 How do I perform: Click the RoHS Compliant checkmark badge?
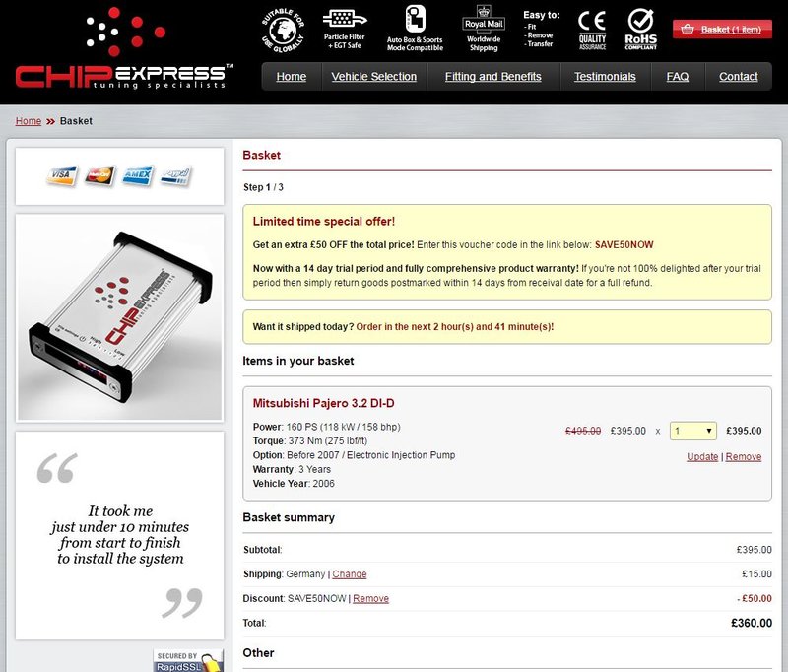coord(641,30)
